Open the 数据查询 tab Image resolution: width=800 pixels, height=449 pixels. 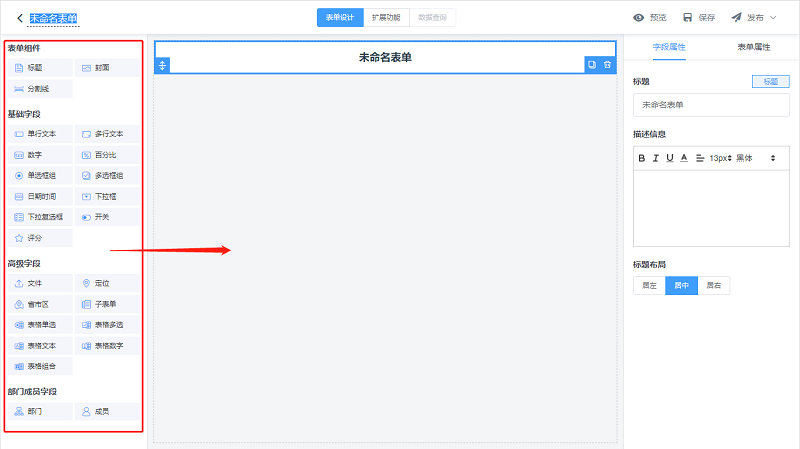coord(432,18)
